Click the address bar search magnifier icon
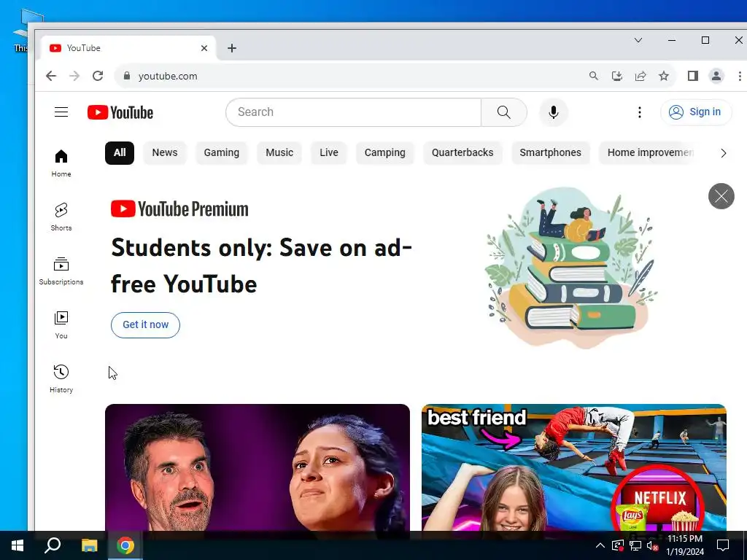747x560 pixels. 593,76
